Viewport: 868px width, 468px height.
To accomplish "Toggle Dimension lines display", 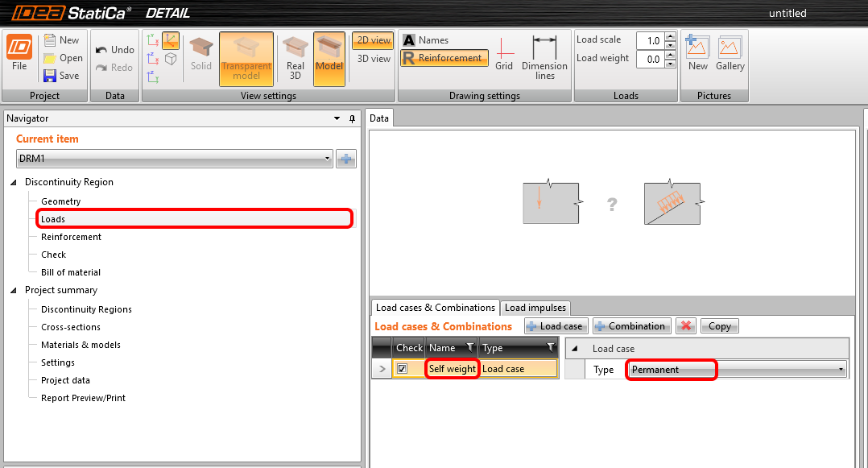I will point(544,58).
